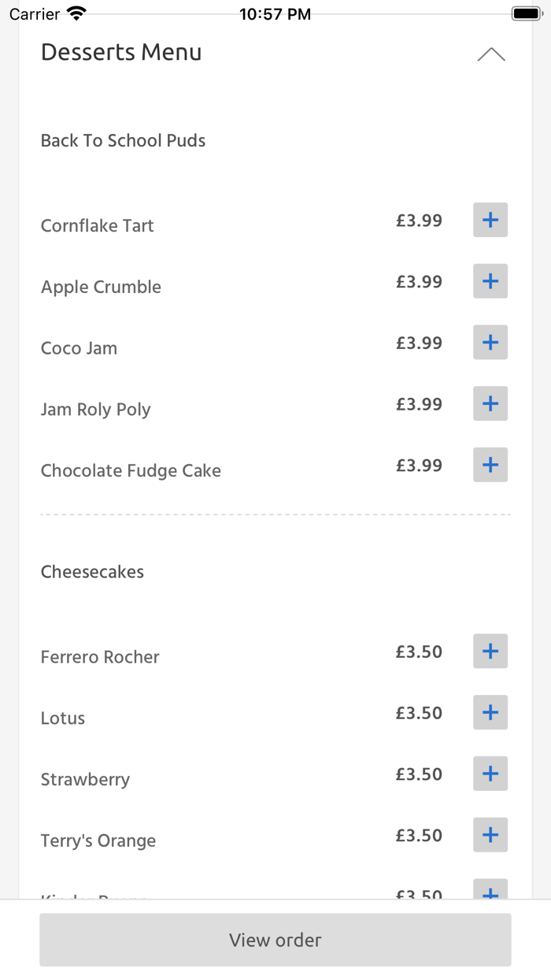Open the View order screen
The width and height of the screenshot is (551, 980).
click(x=275, y=940)
